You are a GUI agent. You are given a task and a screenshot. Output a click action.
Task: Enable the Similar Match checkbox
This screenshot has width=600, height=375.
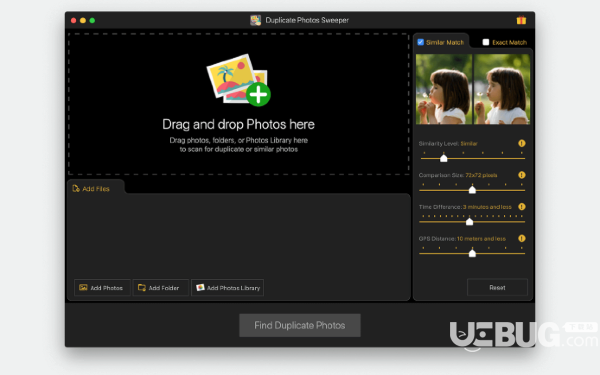[421, 42]
